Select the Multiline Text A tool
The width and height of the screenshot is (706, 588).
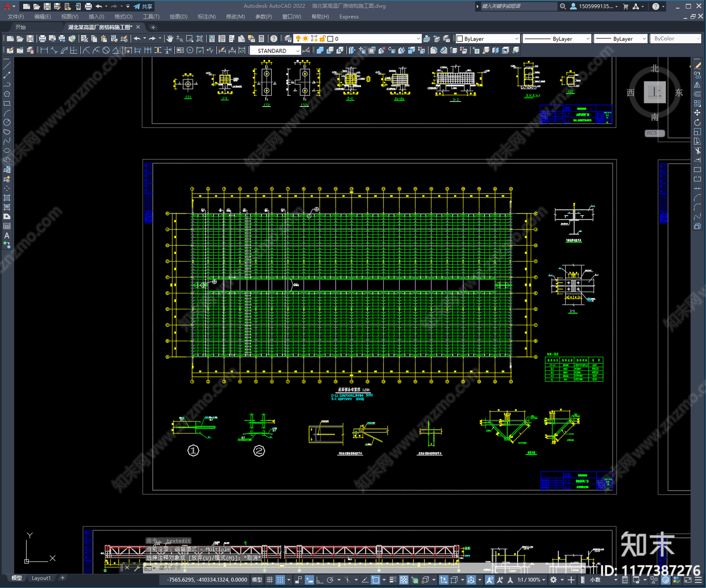click(7, 236)
